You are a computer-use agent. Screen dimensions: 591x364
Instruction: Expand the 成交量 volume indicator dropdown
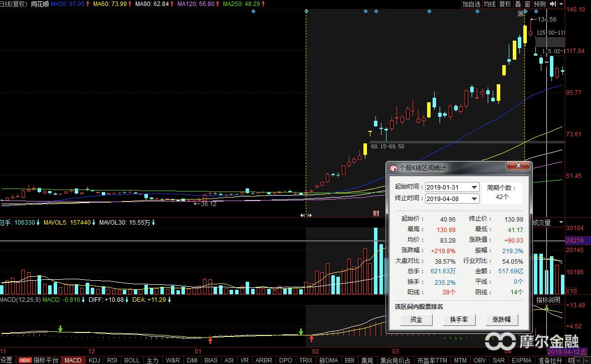[x=561, y=223]
